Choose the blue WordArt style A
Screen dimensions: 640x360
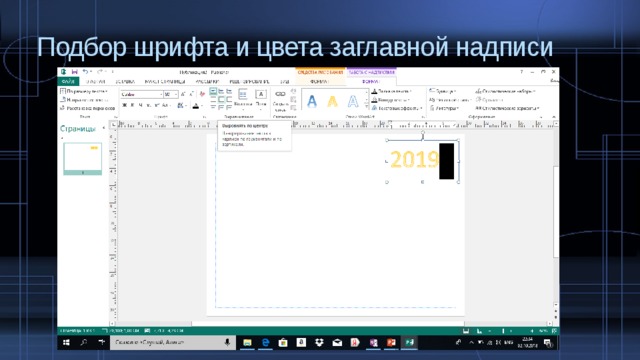[x=312, y=101]
